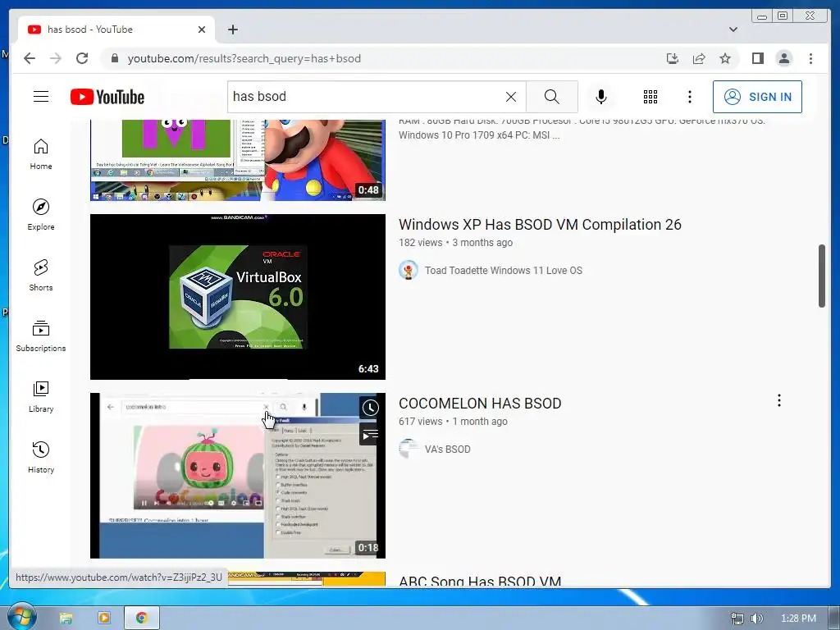Click '182 views • 3 months ago' text
Image resolution: width=840 pixels, height=630 pixels.
click(455, 243)
